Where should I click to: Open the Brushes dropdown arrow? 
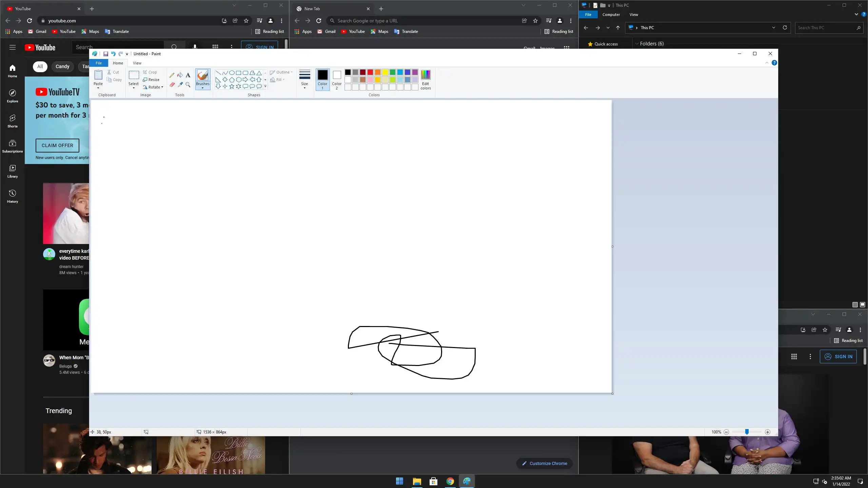click(202, 88)
